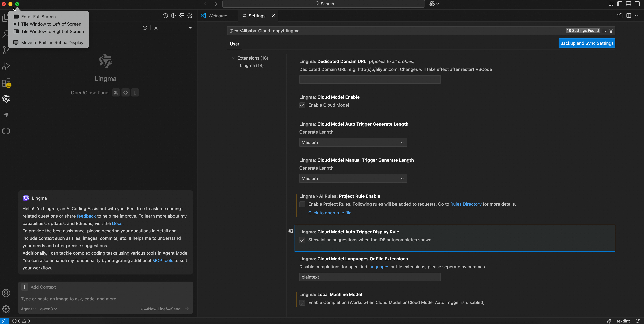The height and width of the screenshot is (324, 644).
Task: Choose Tile Window to Left of Screen
Action: (x=49, y=24)
